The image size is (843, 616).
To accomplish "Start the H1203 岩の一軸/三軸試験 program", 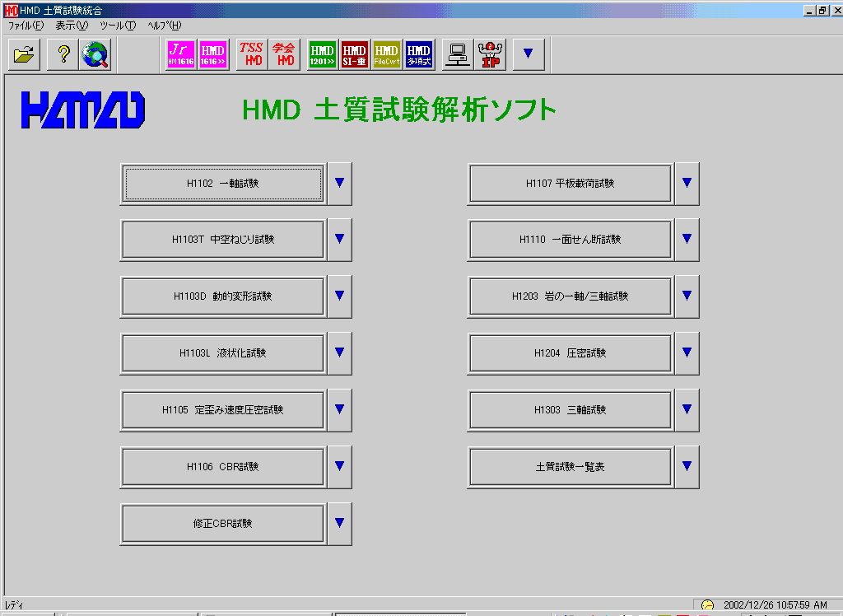I will [571, 296].
